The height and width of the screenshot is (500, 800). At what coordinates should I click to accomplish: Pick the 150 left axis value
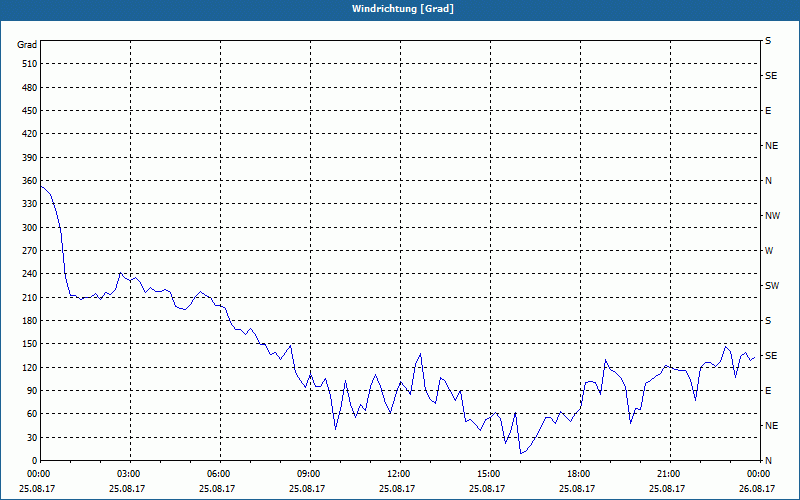[29, 343]
